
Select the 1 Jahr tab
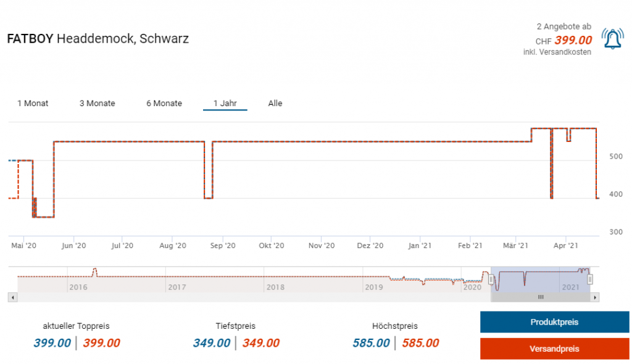tap(225, 103)
